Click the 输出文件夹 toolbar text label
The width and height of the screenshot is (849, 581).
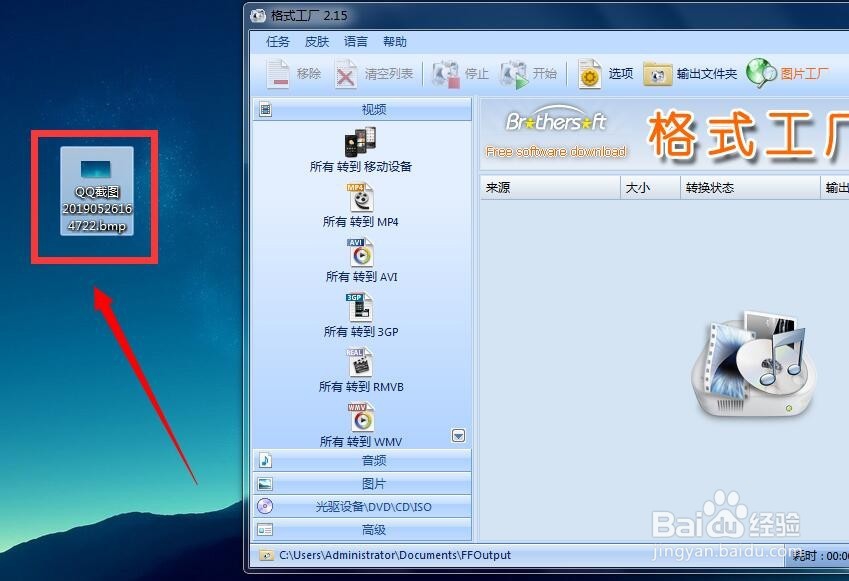707,74
